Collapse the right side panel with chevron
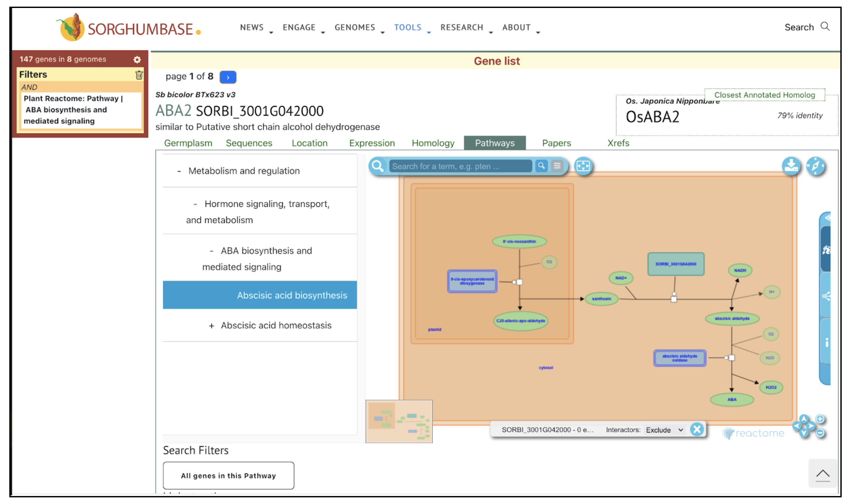Screen dimensions: 851x504 coord(827,218)
